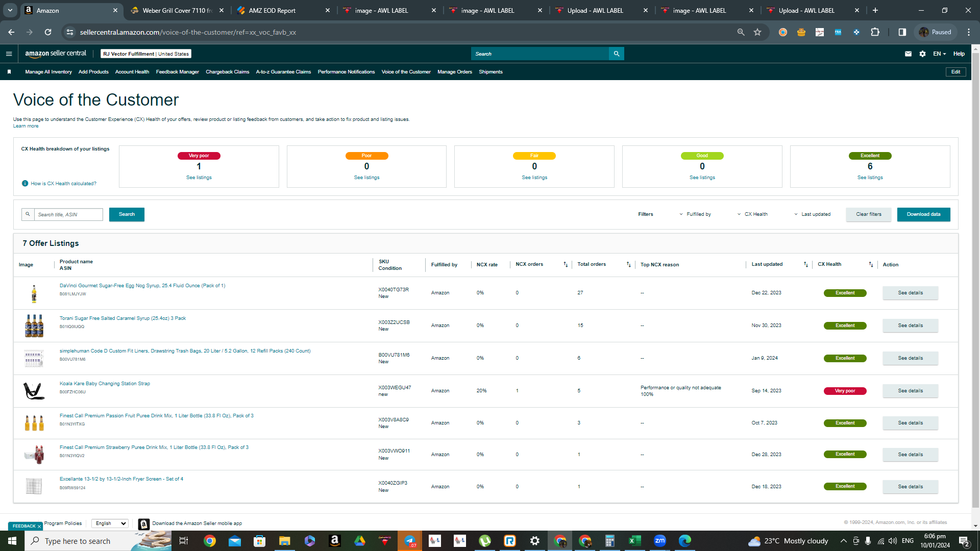See listings under Excellent
Screen dimensions: 980x551
click(870, 178)
